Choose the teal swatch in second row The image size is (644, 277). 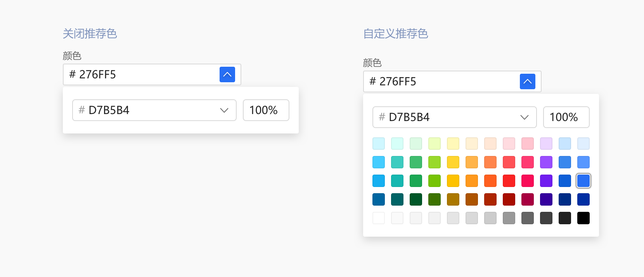pyautogui.click(x=397, y=162)
